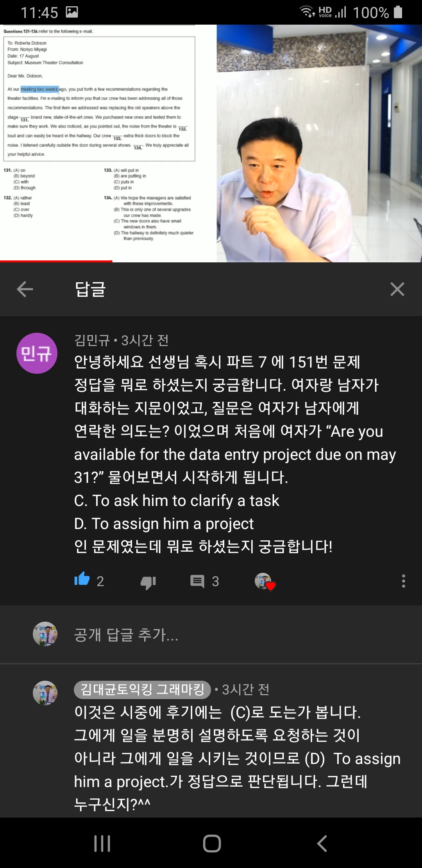Open the comment reply count icon
422x868 pixels.
[197, 581]
